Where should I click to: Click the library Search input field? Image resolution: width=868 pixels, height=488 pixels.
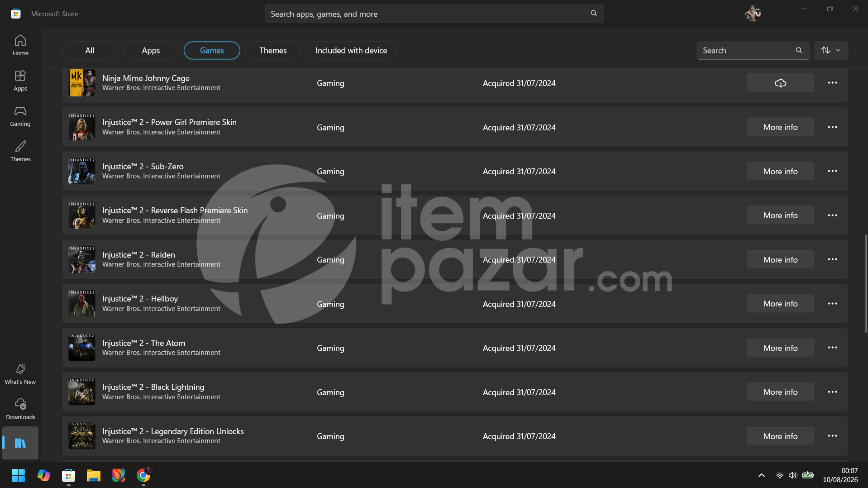(x=753, y=50)
